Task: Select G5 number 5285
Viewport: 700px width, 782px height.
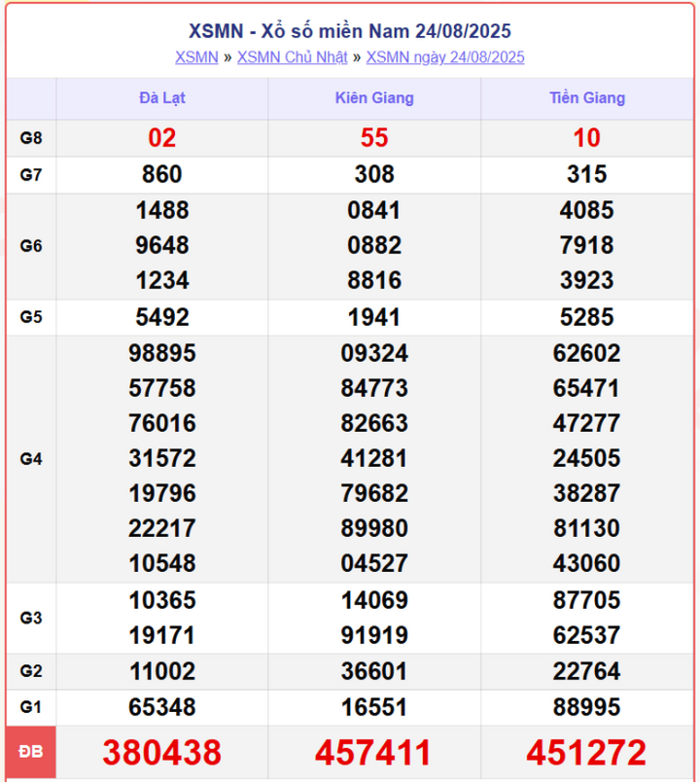Action: tap(587, 317)
